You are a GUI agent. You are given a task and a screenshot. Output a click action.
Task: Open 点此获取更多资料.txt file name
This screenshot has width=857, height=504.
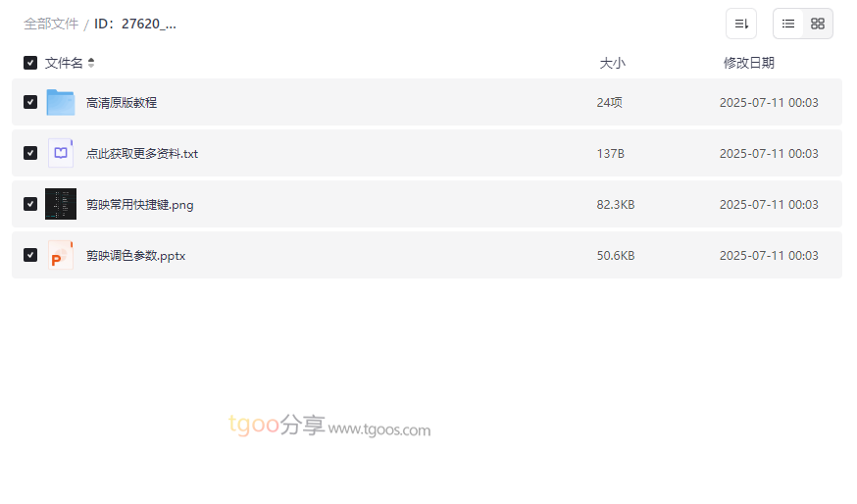[x=142, y=153]
